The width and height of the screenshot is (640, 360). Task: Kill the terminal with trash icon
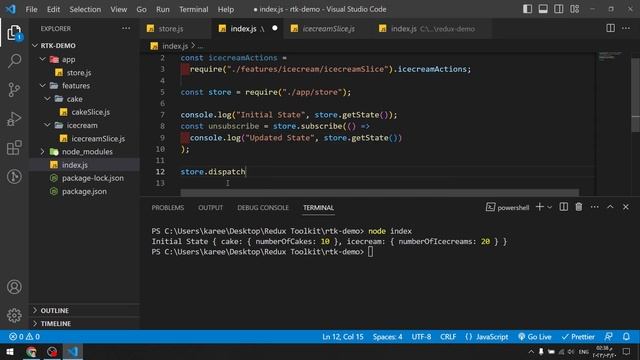[x=579, y=207]
